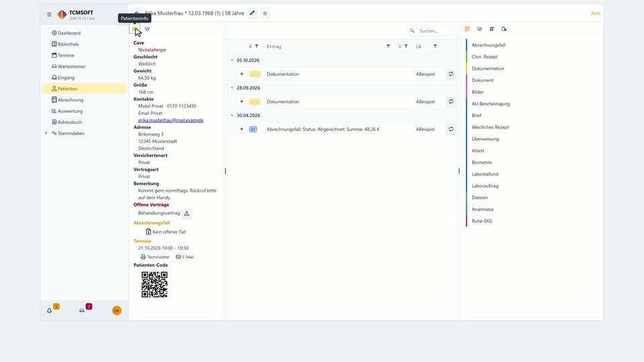The width and height of the screenshot is (644, 362).
Task: Create a new Überweisung entry
Action: (485, 139)
